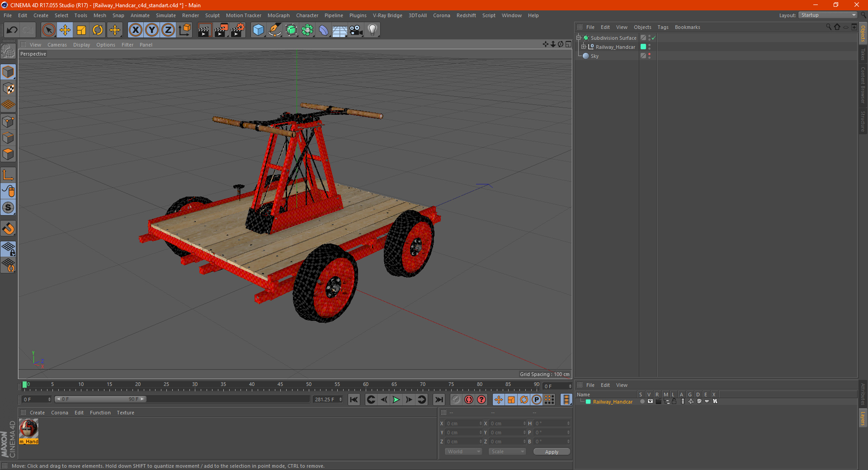Open the Spline pen tool
The height and width of the screenshot is (470, 868).
pyautogui.click(x=274, y=30)
